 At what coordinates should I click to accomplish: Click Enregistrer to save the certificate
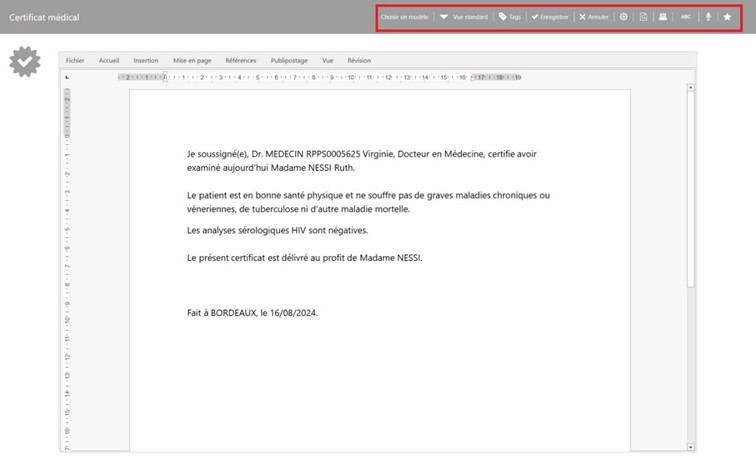coord(550,17)
